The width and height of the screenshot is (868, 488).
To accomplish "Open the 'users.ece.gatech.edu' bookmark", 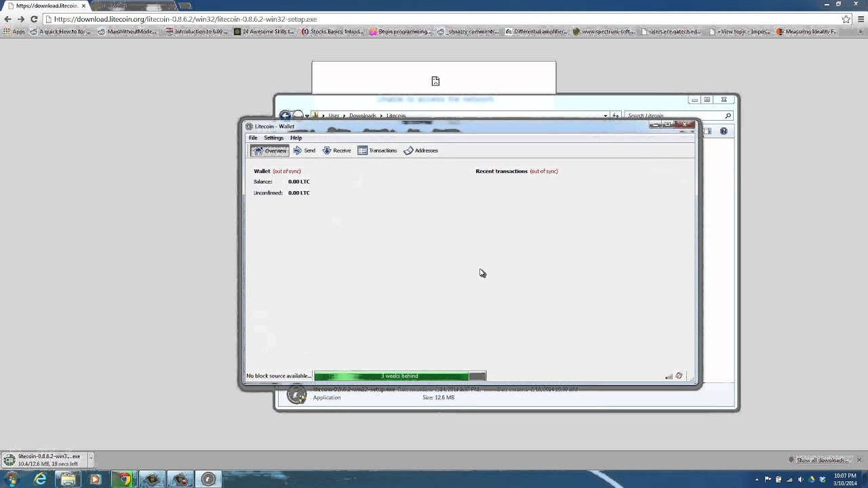I will pyautogui.click(x=671, y=31).
